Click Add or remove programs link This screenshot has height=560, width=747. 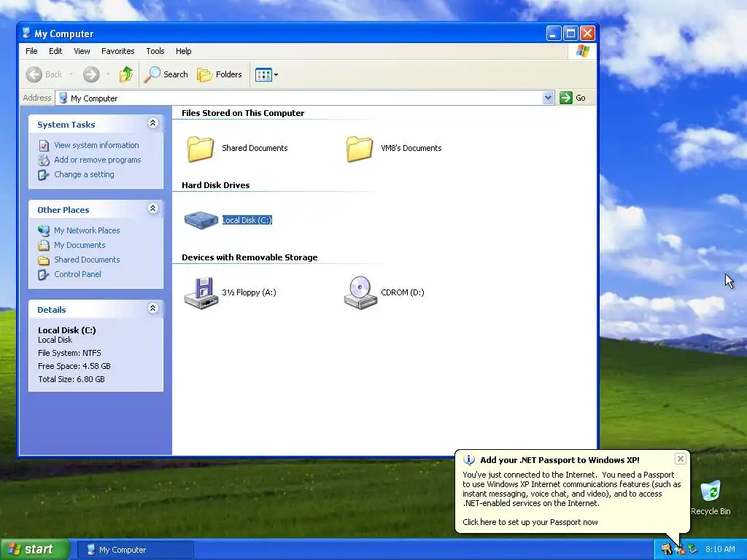click(98, 160)
